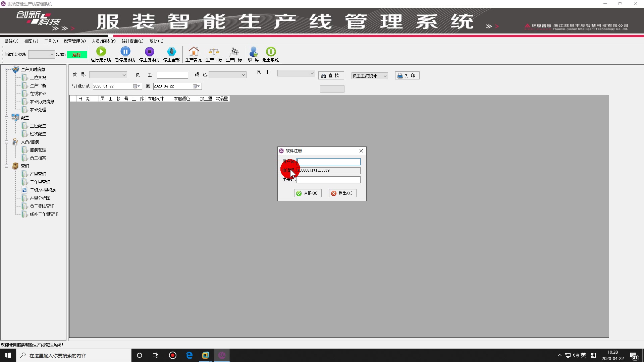The image size is (644, 362).
Task: Open 生产实况 house icon in toolbar
Action: (x=194, y=52)
